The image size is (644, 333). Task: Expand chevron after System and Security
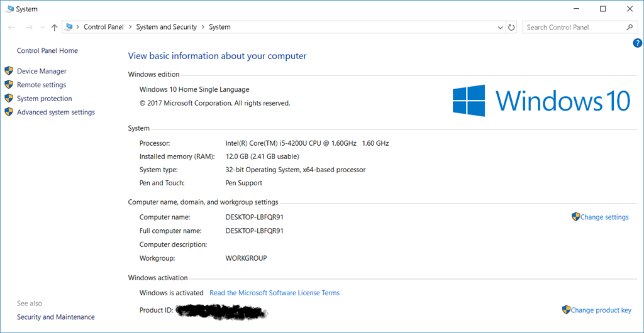pos(203,27)
